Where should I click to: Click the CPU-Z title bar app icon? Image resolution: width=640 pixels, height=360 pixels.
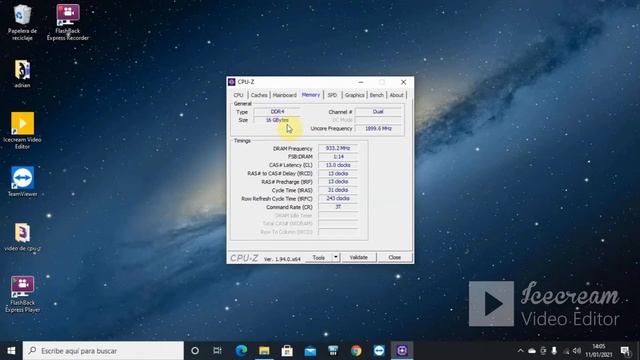point(232,82)
